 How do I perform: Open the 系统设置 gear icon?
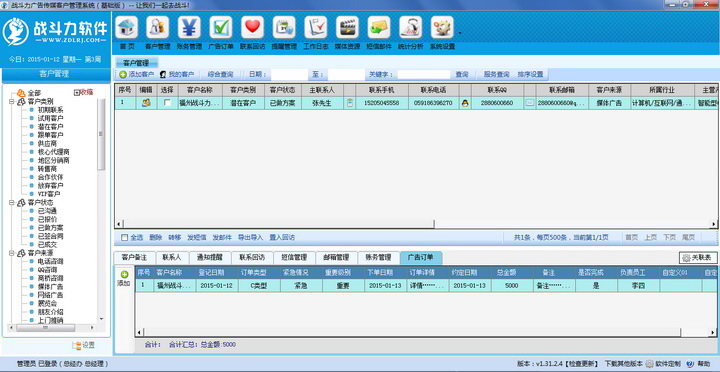(442, 28)
